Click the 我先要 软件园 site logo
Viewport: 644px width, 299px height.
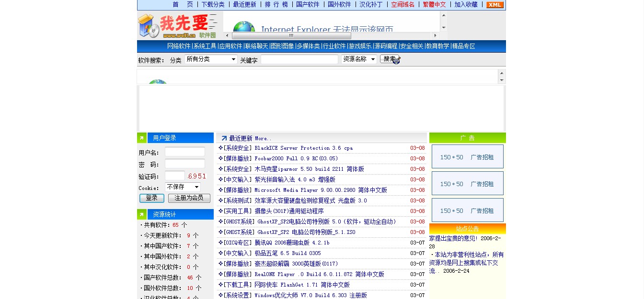click(x=178, y=26)
